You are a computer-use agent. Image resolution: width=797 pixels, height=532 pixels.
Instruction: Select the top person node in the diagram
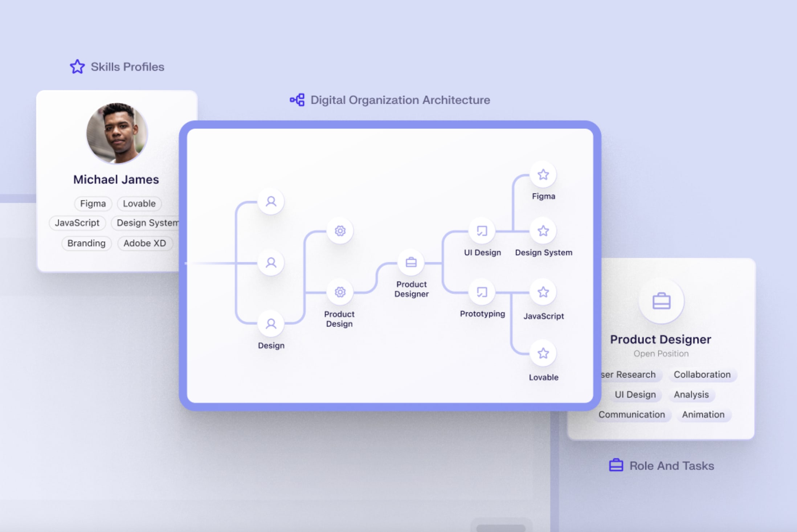(x=271, y=201)
